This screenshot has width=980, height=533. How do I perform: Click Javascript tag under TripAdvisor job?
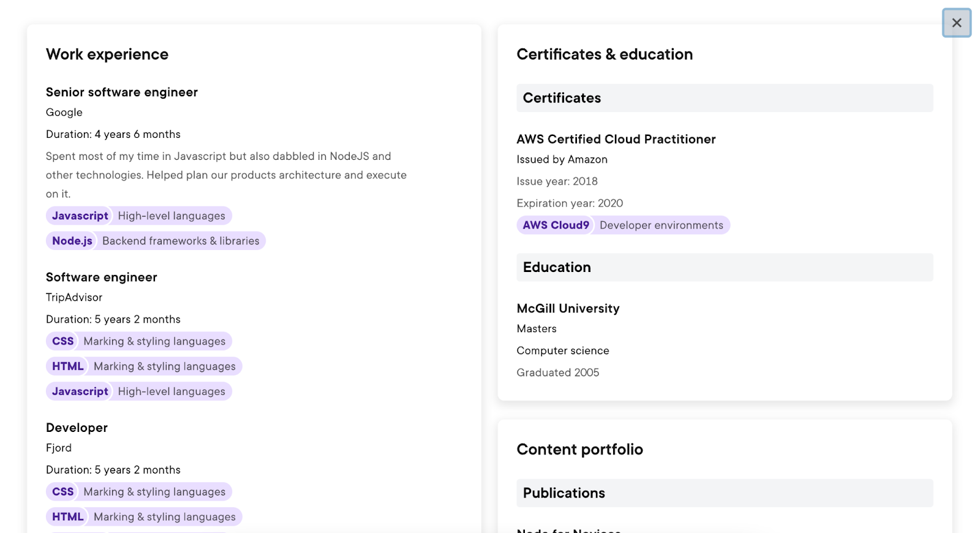pyautogui.click(x=139, y=391)
